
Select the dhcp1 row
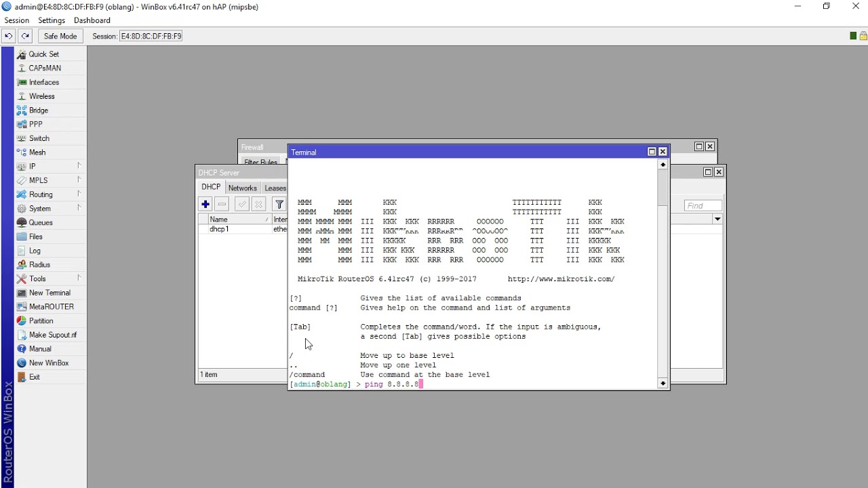click(243, 229)
